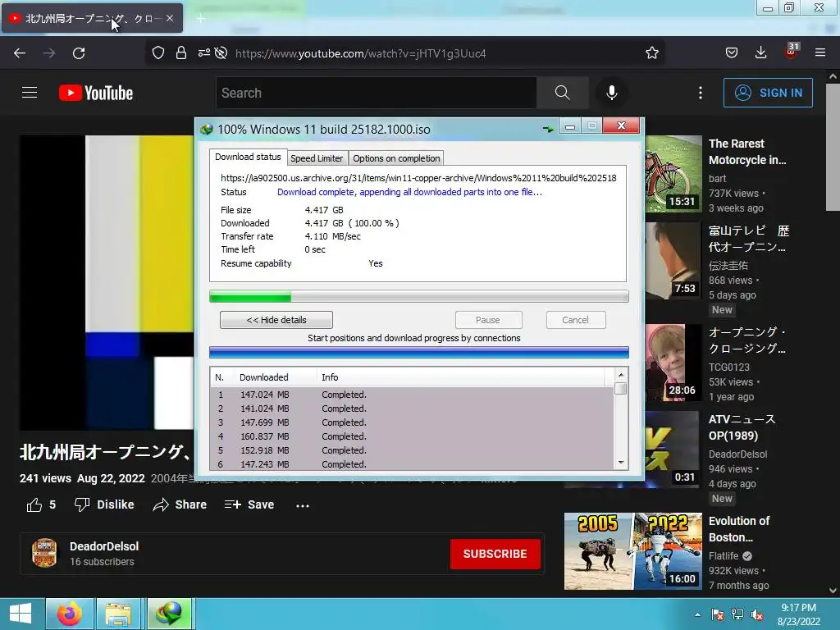Click the Dislike button

tap(104, 504)
